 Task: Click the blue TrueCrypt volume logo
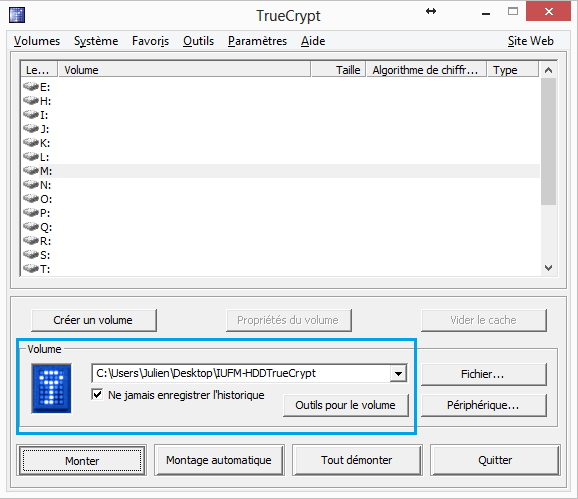click(52, 388)
